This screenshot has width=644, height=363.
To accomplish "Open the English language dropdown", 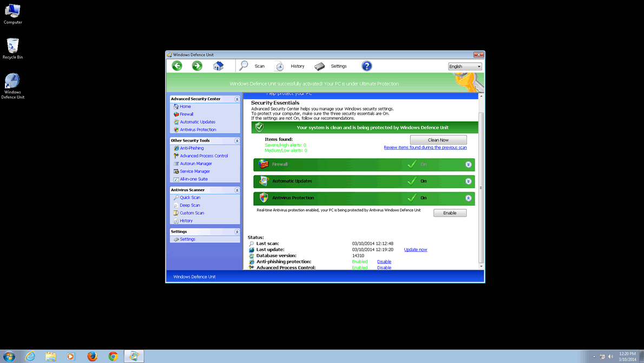I will (x=464, y=66).
